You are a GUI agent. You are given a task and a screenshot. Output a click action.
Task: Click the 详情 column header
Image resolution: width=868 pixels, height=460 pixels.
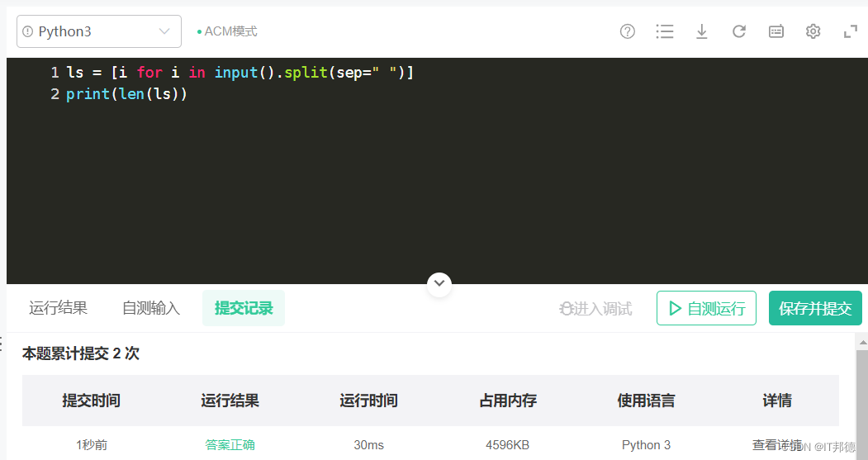(777, 401)
